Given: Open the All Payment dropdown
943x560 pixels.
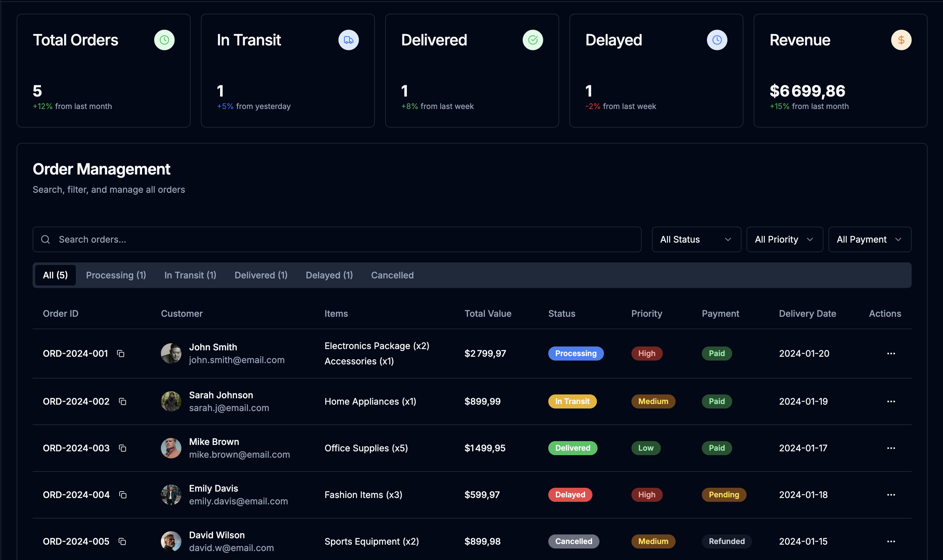Looking at the screenshot, I should click(869, 239).
